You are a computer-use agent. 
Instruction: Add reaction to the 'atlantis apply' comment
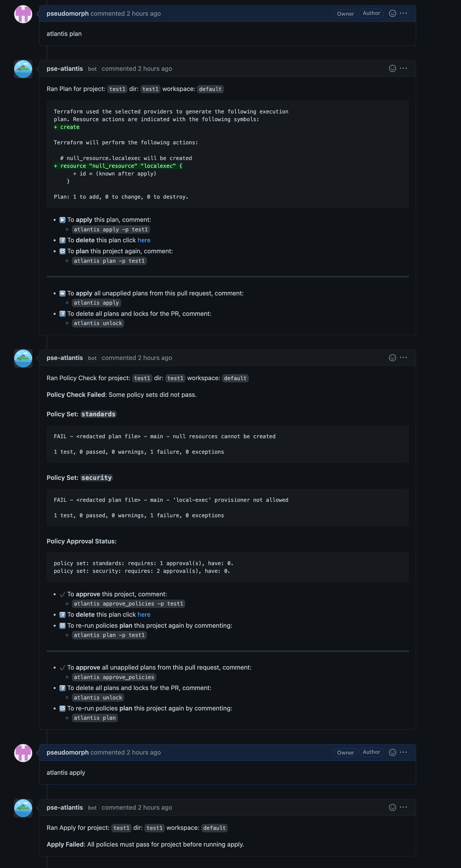coord(392,752)
